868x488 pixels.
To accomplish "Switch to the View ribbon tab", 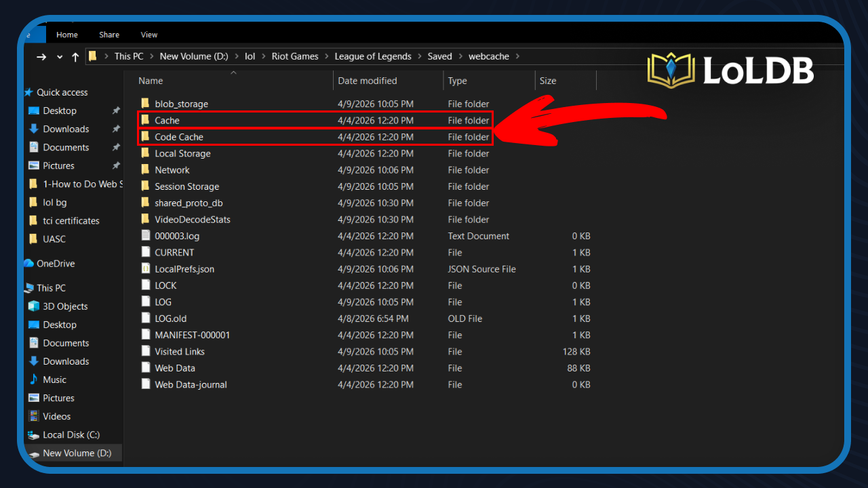I will pos(149,34).
